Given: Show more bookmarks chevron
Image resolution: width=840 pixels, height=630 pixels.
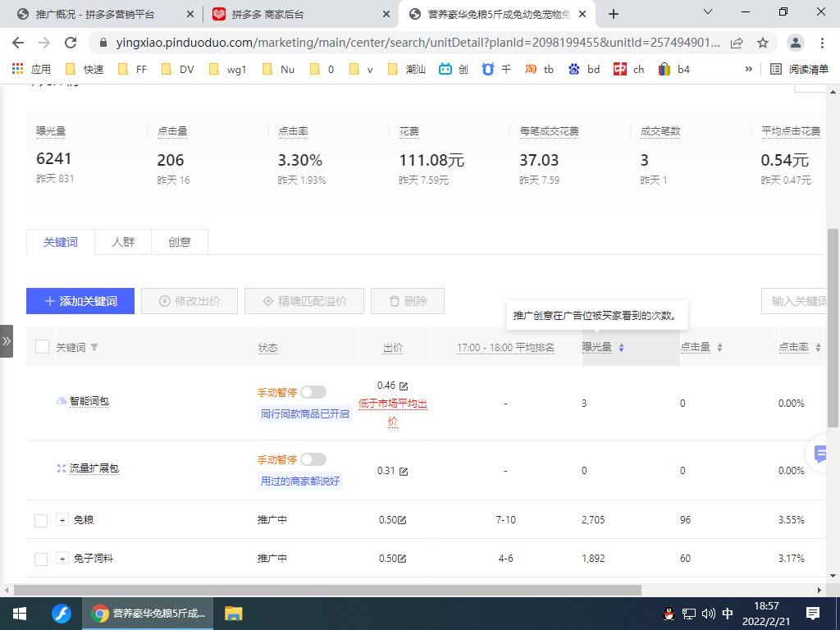Looking at the screenshot, I should [748, 69].
